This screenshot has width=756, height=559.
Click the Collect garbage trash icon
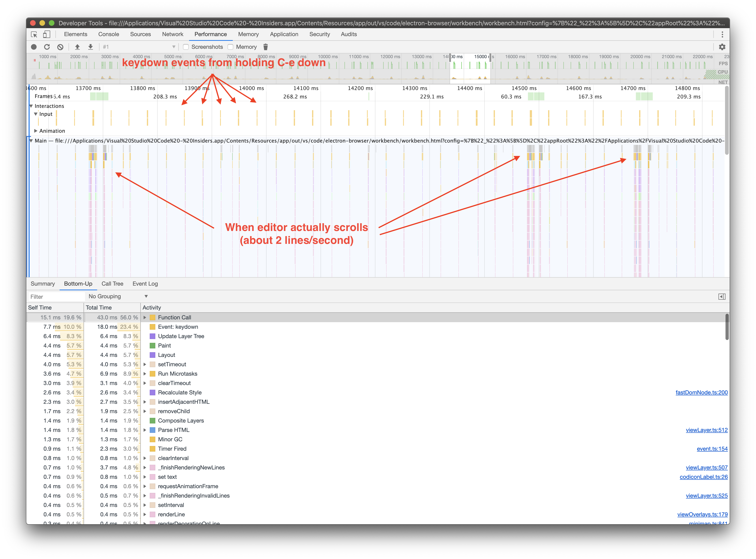coord(265,47)
